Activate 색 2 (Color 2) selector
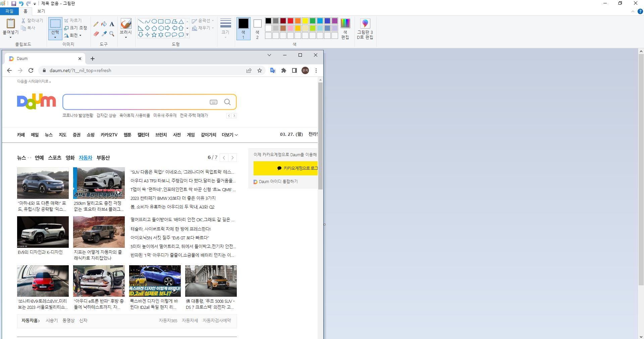This screenshot has height=339, width=644. point(257,29)
